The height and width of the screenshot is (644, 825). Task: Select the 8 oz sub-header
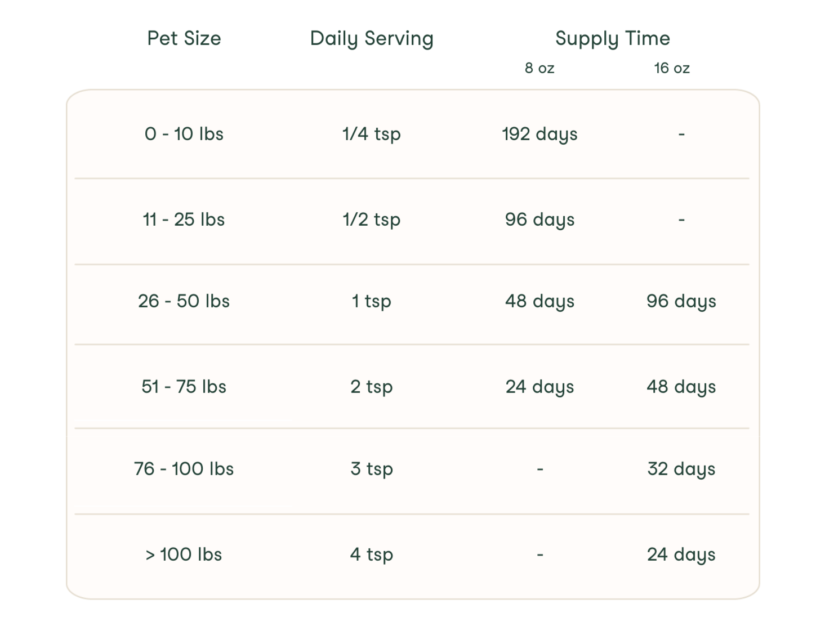[x=539, y=68]
